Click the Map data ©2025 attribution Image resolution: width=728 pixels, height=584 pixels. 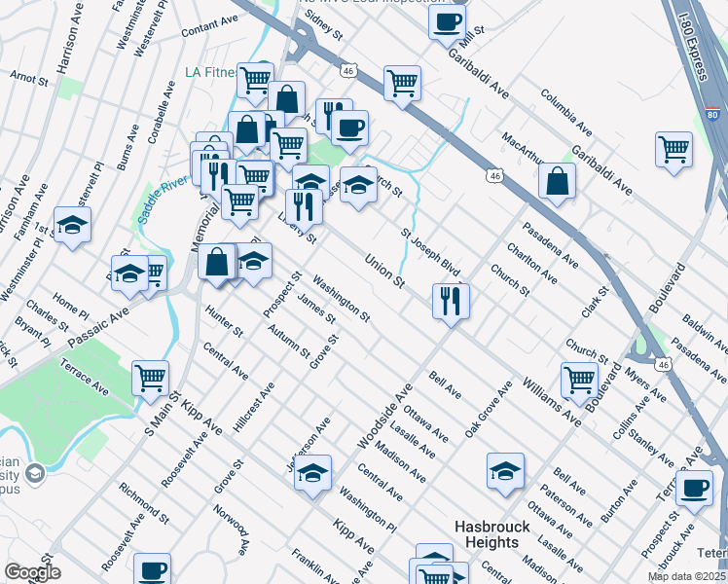coord(686,577)
